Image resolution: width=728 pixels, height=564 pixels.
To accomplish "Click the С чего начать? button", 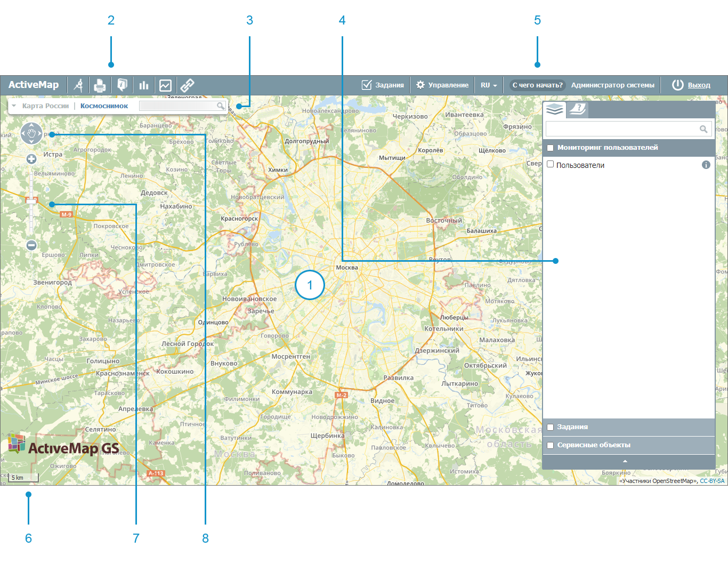I will 537,85.
